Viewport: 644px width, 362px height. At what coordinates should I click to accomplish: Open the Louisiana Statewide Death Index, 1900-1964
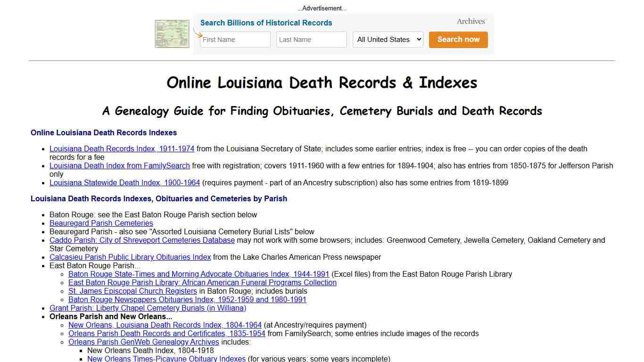point(124,182)
